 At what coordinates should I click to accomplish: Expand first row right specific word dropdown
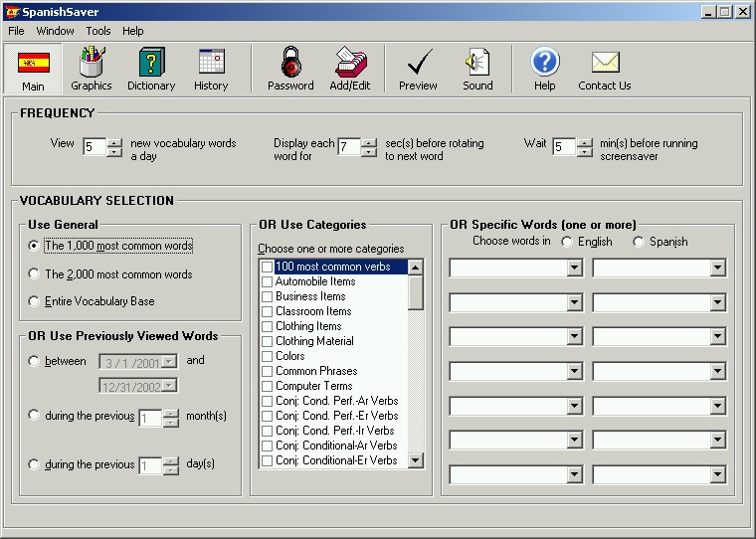click(x=717, y=268)
